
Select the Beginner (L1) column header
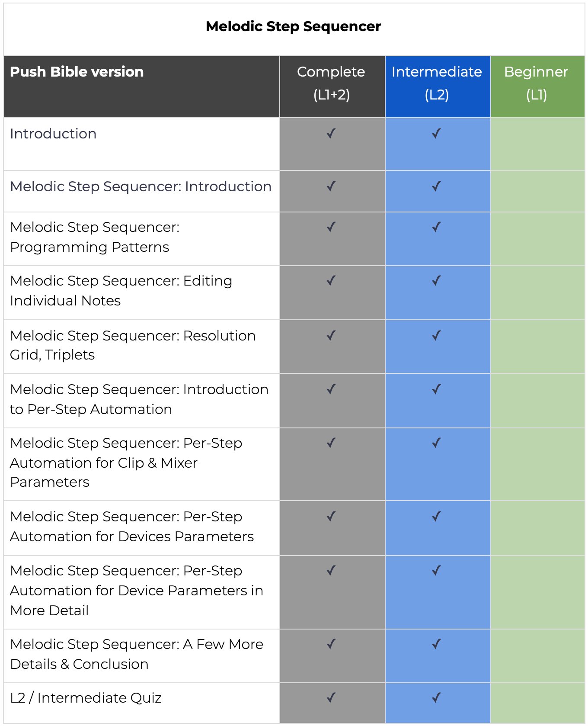[x=537, y=83]
